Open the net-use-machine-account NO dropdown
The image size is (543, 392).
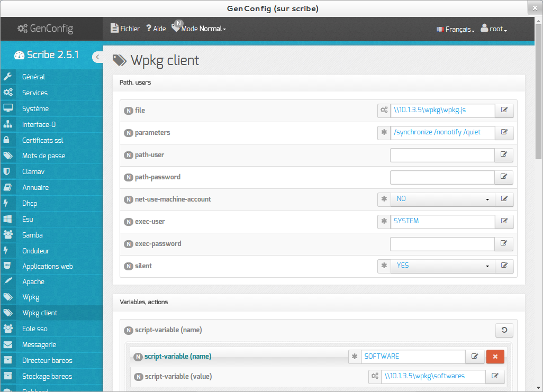pos(443,199)
